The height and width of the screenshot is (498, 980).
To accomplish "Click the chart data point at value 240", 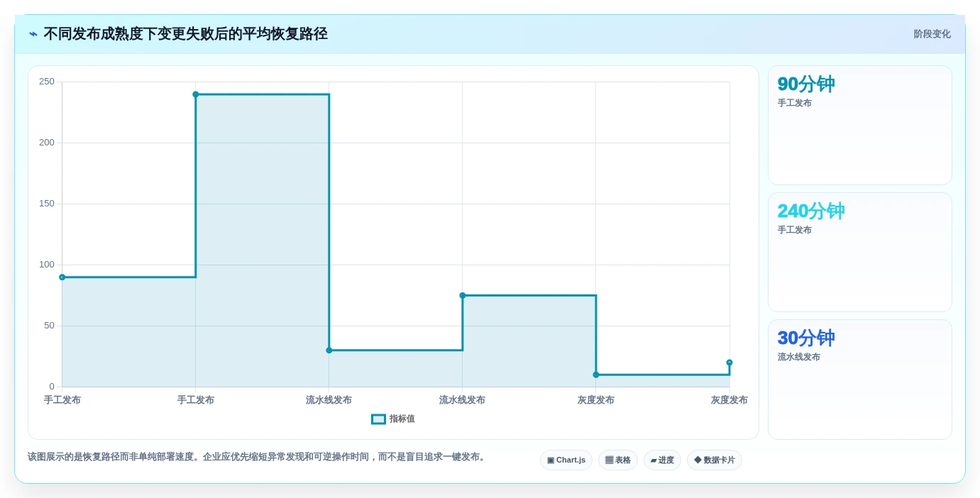I will click(196, 94).
